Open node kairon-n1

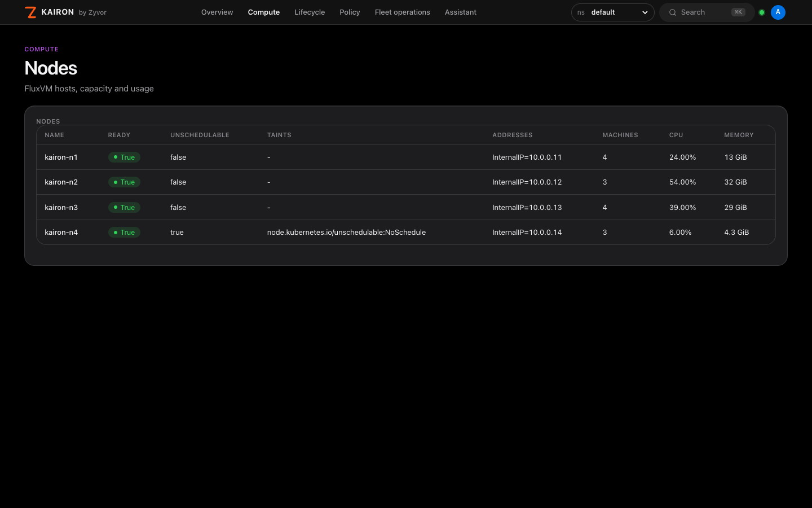61,157
